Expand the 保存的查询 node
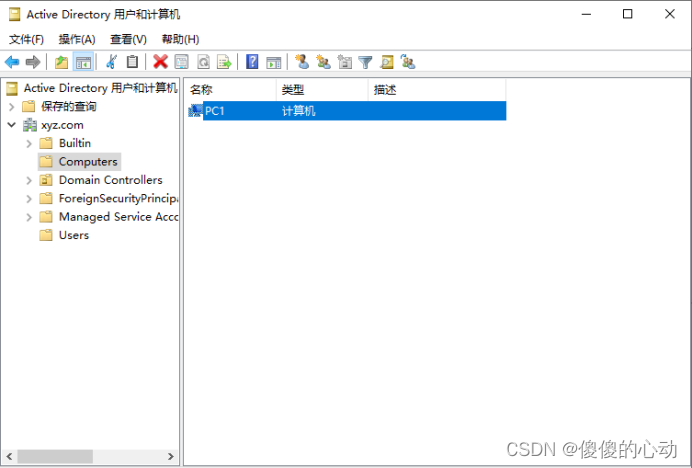 click(12, 106)
